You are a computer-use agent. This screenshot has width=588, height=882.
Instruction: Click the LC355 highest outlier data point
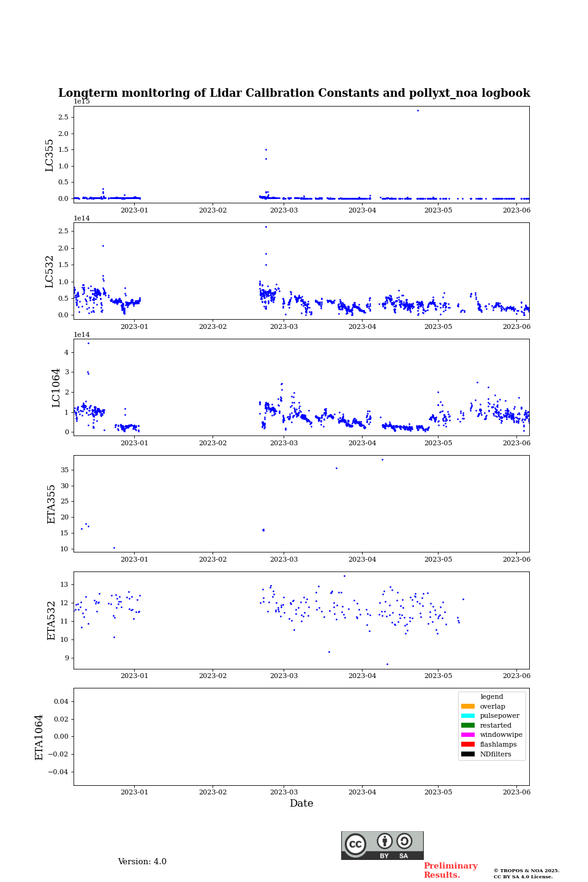pyautogui.click(x=418, y=110)
